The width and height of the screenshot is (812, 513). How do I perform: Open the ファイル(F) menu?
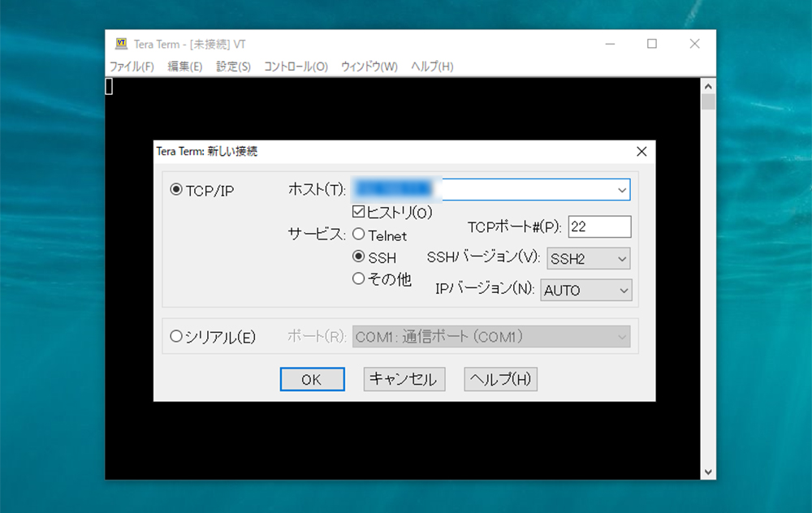tap(132, 67)
